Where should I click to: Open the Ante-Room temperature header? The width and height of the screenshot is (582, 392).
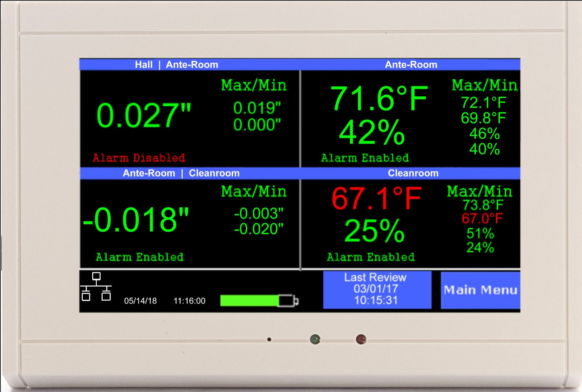(410, 65)
